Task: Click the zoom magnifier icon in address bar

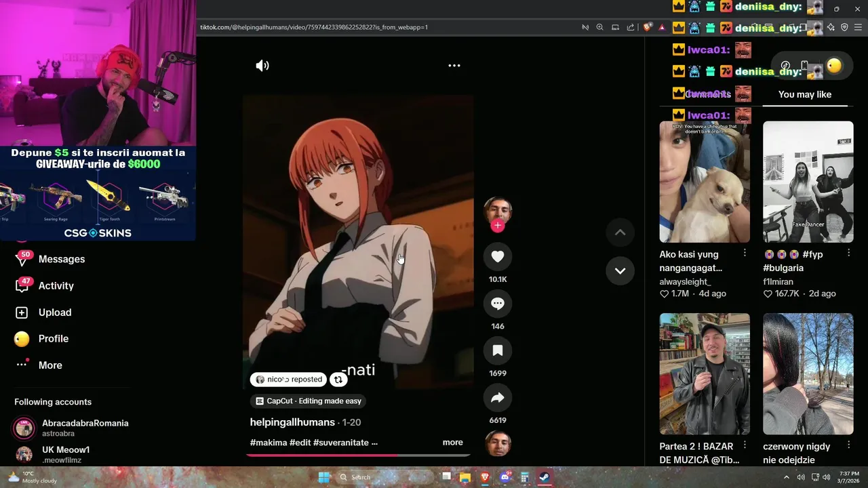Action: (x=599, y=27)
